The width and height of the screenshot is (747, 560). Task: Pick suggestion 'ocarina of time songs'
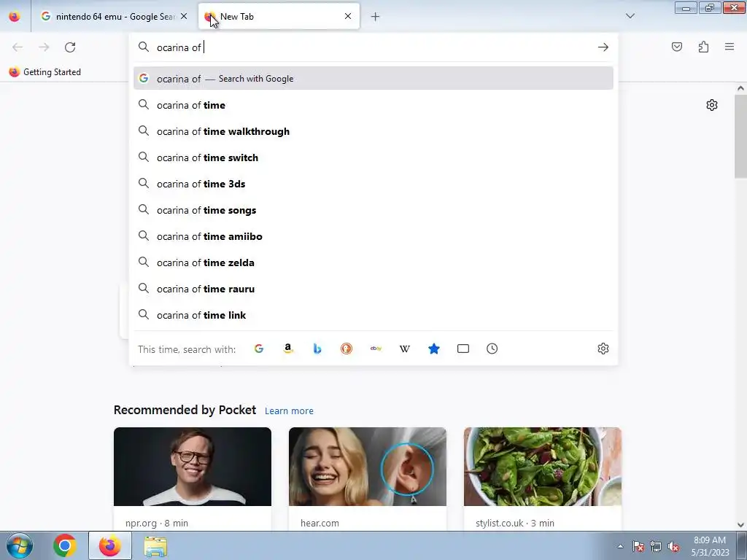click(x=373, y=210)
